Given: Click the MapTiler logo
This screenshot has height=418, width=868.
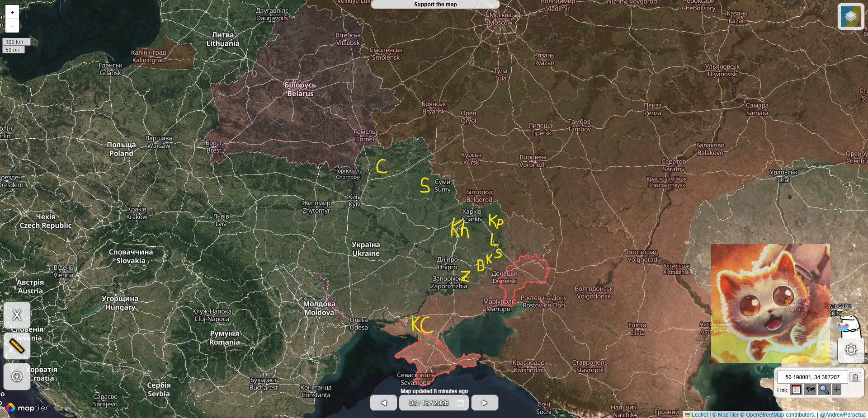Looking at the screenshot, I should click(x=27, y=408).
